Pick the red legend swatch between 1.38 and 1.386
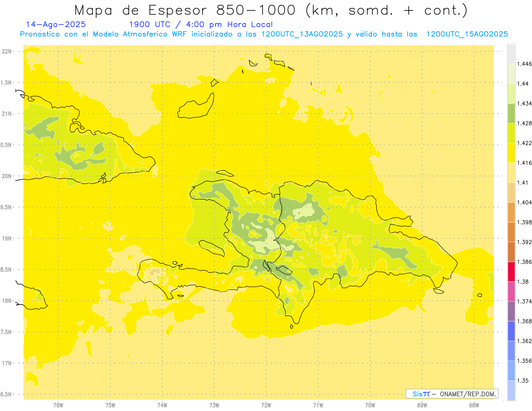Image resolution: width=532 pixels, height=411 pixels. point(511,272)
